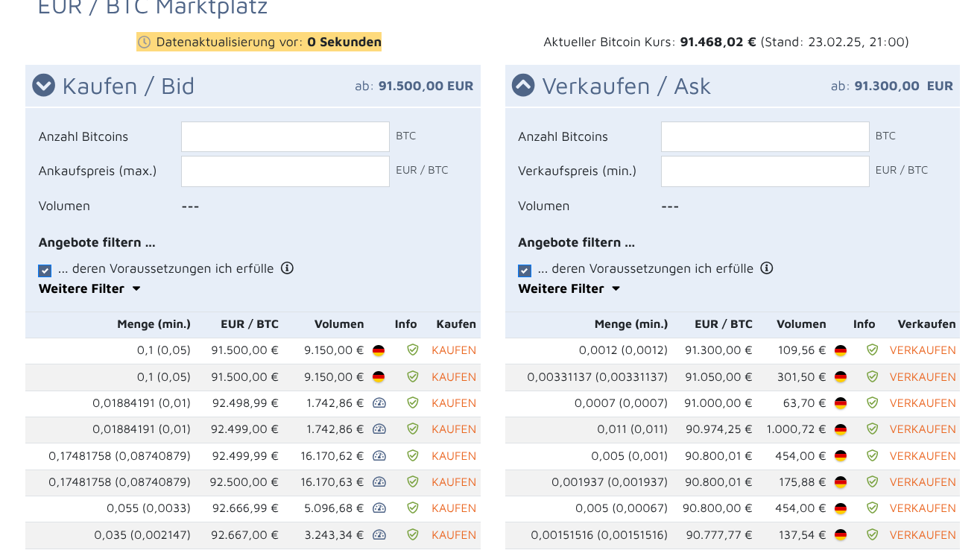Uncheck 'deren Voraussetzungen ich erfülle' in Verkaufen panel
Image resolution: width=980 pixels, height=553 pixels.
[524, 270]
